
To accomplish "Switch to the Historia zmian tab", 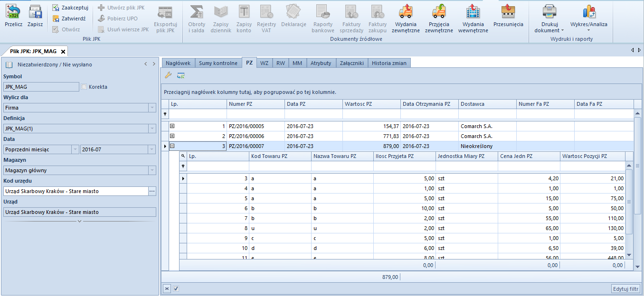I will click(x=389, y=63).
